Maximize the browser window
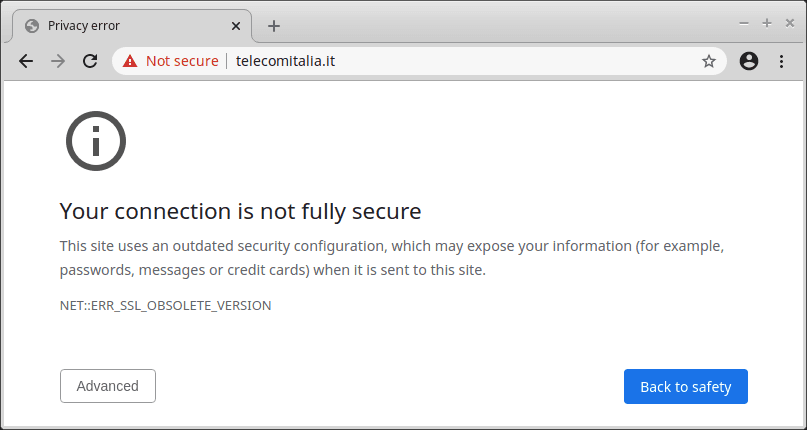 (767, 23)
